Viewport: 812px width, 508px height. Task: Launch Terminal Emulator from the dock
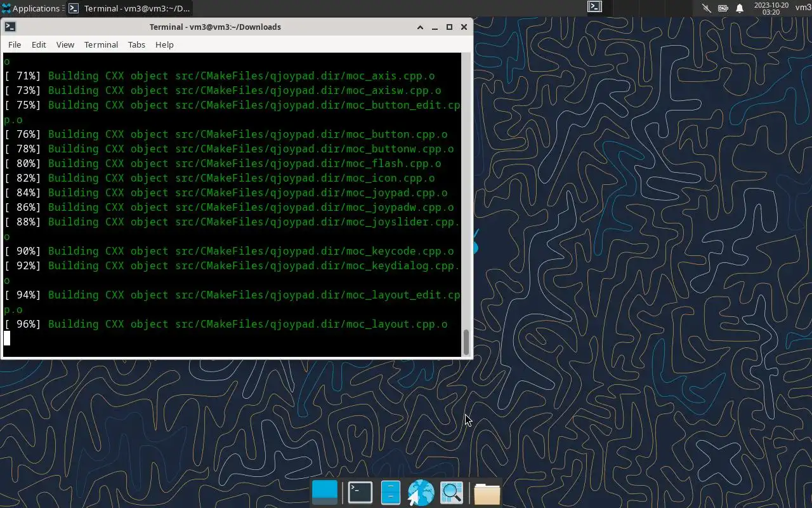360,493
